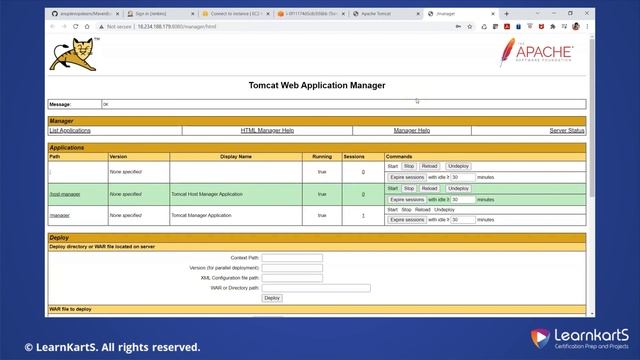Screen dimensions: 640x360
Task: Click idle minutes field for host-manager
Action: tap(463, 200)
